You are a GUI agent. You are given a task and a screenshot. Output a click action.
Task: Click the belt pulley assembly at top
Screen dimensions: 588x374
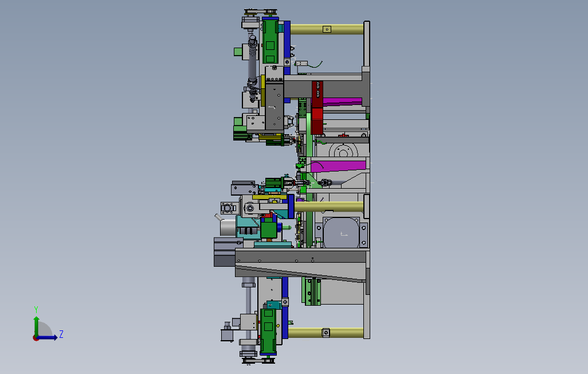261,13
